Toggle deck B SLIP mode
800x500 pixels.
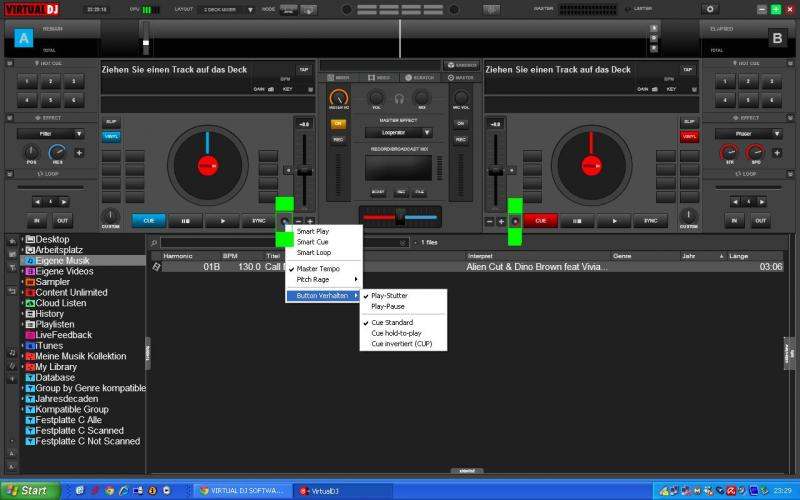[x=689, y=122]
